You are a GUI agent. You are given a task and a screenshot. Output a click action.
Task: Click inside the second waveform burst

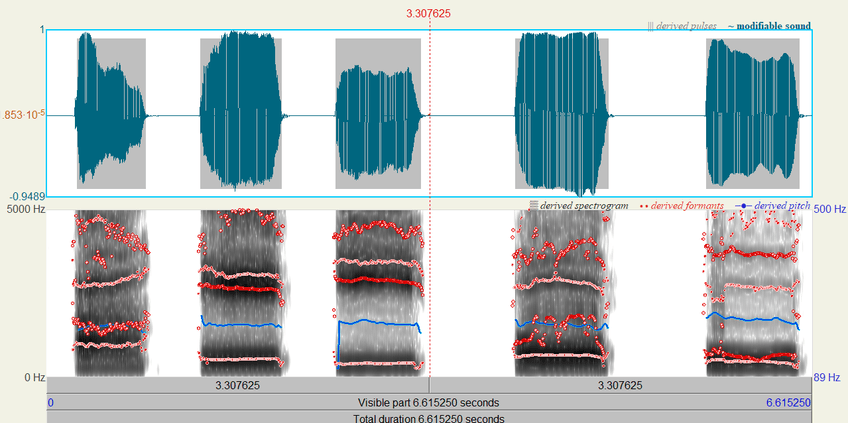(241, 113)
